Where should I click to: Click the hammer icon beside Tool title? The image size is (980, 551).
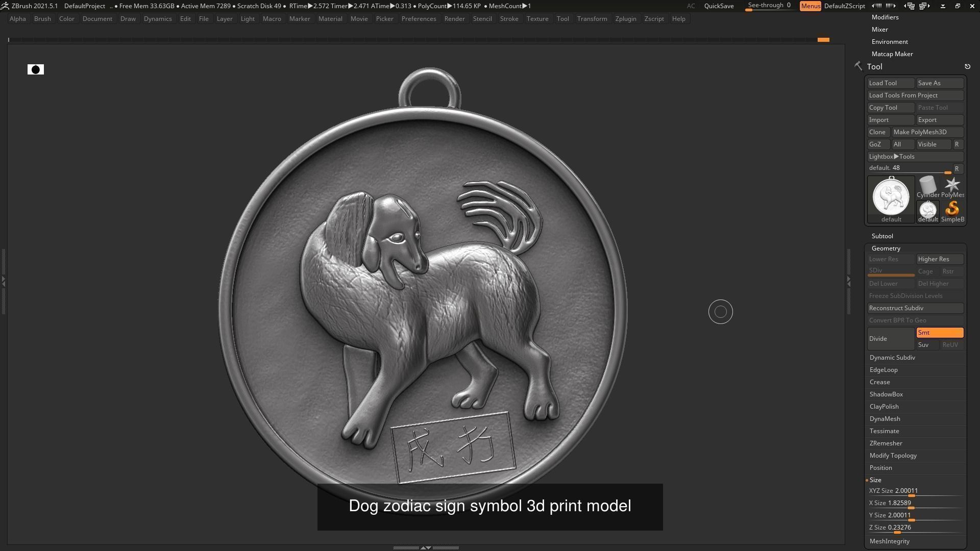tap(858, 66)
